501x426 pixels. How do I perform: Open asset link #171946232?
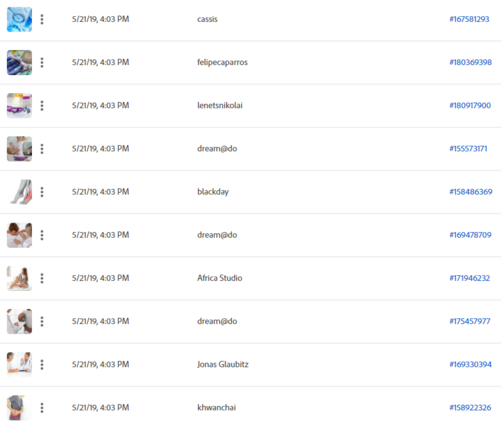(470, 278)
